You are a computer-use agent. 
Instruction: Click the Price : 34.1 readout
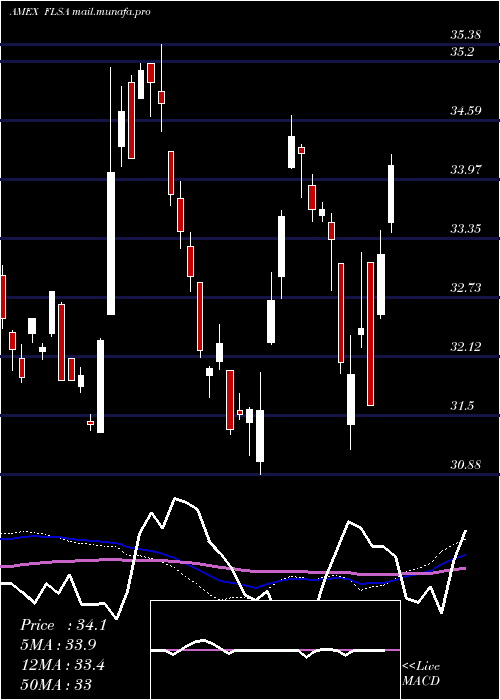[x=63, y=625]
